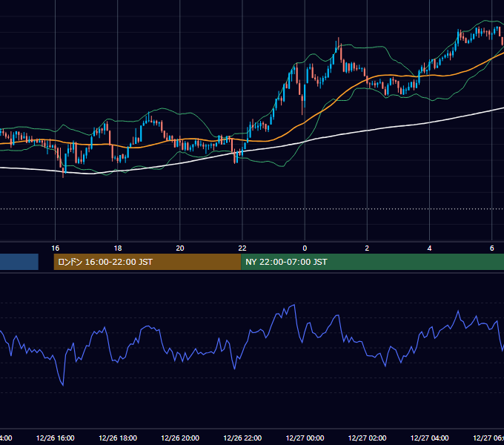
Task: Click the "16" hour label on price chart axis
Action: point(56,248)
